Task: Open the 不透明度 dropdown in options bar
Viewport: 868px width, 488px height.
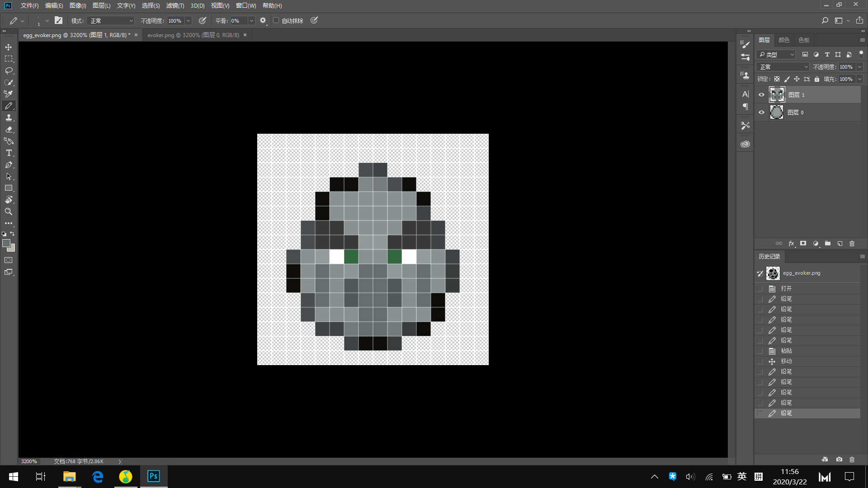Action: [x=188, y=21]
